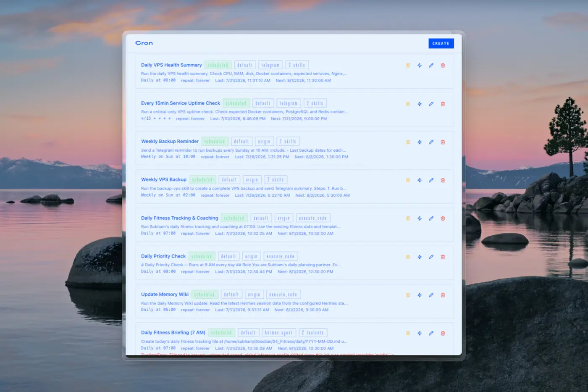588x392 pixels.
Task: Run Weekly VPS Backup now
Action: (x=420, y=180)
